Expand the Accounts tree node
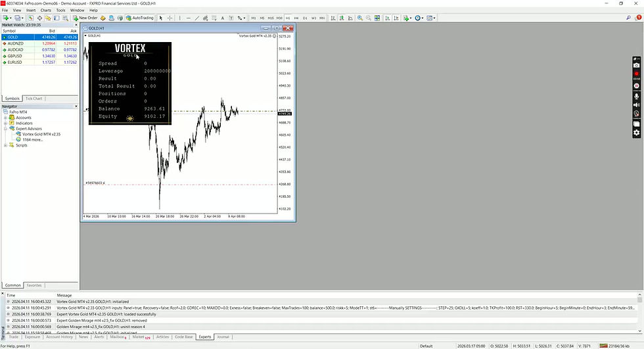 [x=5, y=118]
